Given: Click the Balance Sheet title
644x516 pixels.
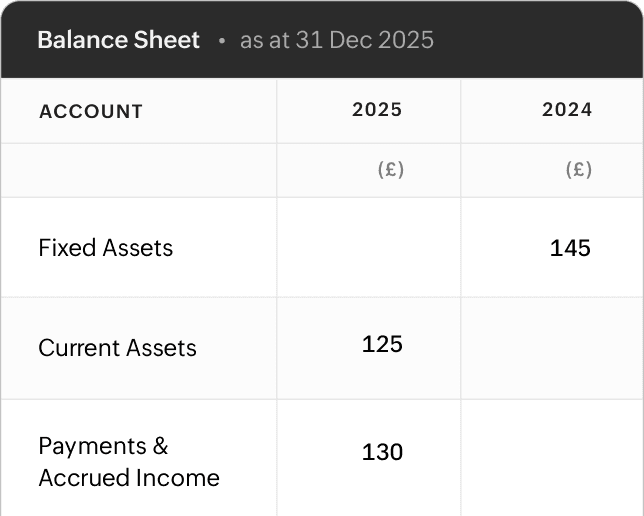Looking at the screenshot, I should (118, 40).
